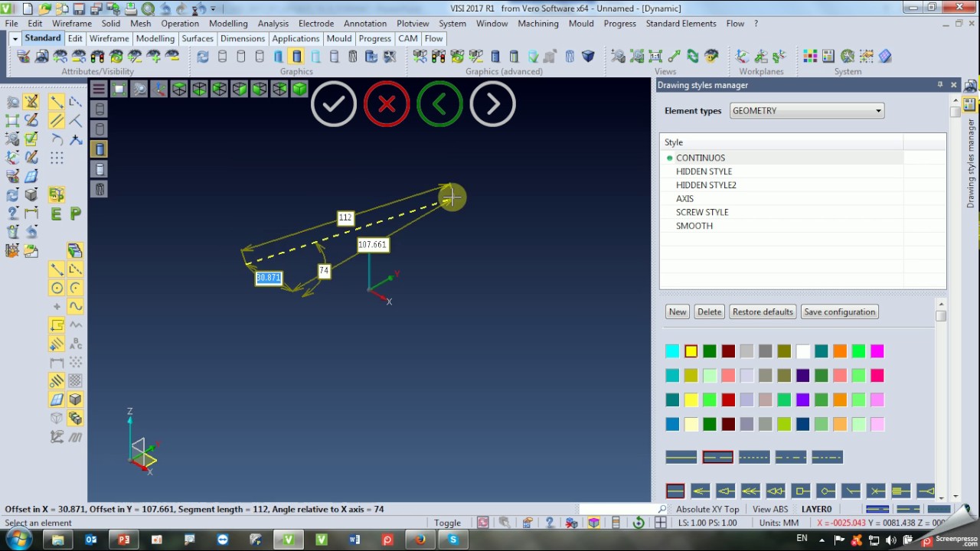The image size is (980, 551).
Task: Go back with the green left arrow
Action: pyautogui.click(x=439, y=103)
